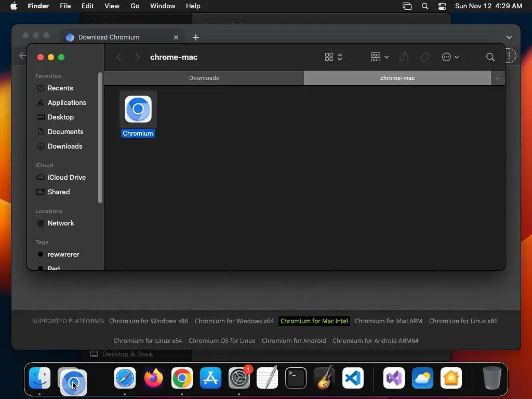The image size is (532, 399).
Task: Click the date and time in menu bar
Action: pyautogui.click(x=488, y=6)
